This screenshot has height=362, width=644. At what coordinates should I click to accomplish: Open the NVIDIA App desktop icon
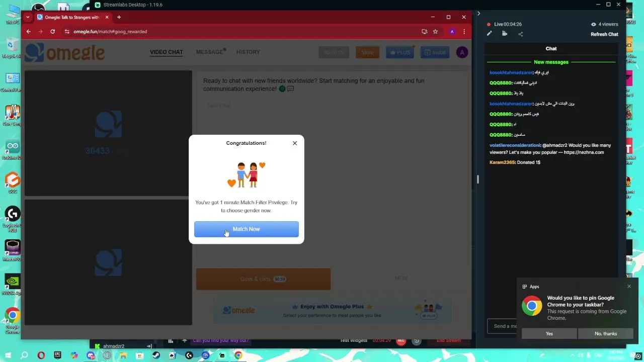12,285
